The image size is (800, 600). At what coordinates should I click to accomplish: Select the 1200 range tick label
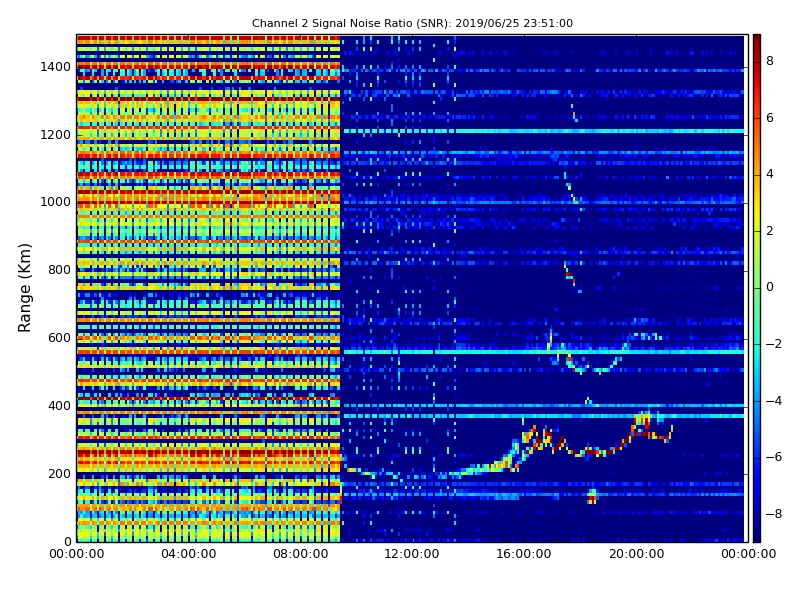pos(56,135)
